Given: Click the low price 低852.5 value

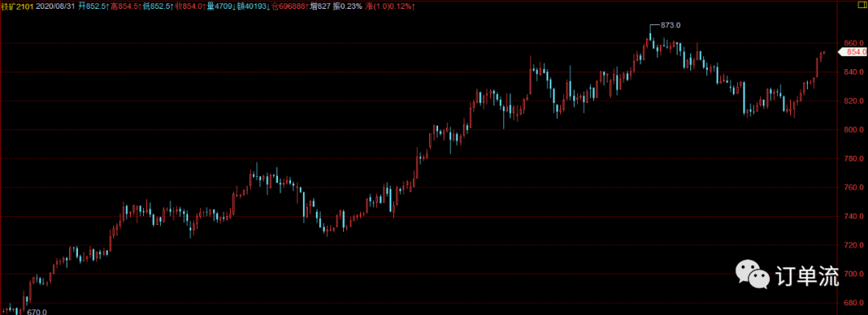Looking at the screenshot, I should pos(158,6).
